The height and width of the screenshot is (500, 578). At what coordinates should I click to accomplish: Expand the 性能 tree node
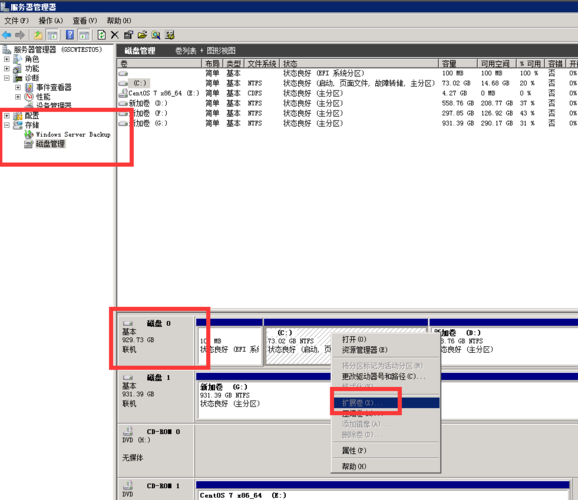pos(18,97)
